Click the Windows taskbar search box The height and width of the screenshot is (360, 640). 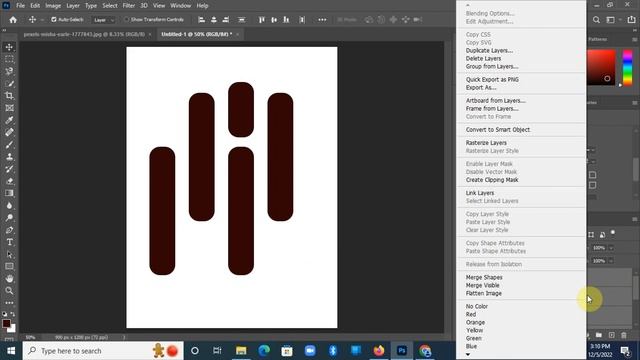click(103, 351)
